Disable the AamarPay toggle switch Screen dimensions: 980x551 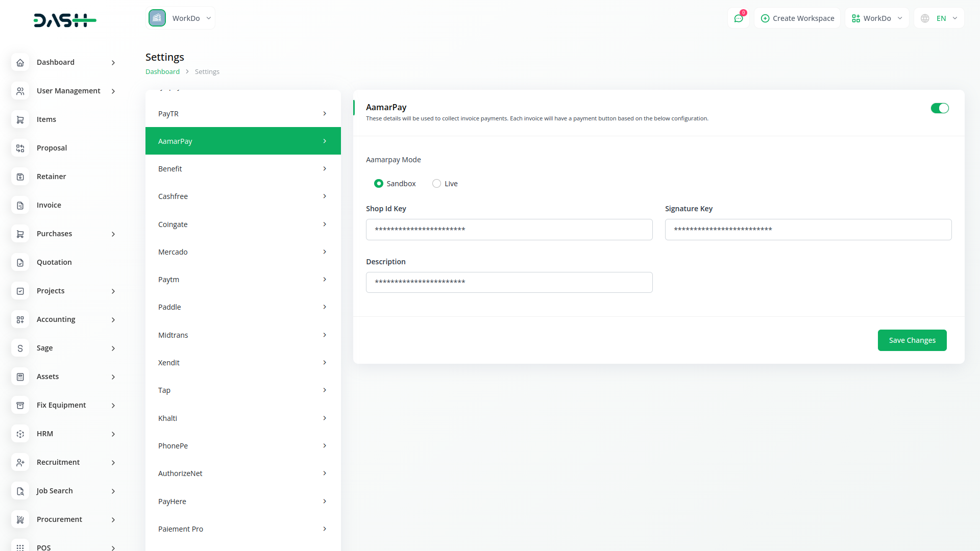click(x=940, y=108)
